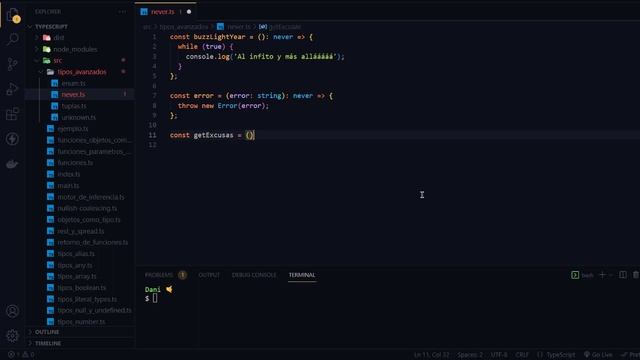Open never.ts in the explorer tree

[73, 95]
